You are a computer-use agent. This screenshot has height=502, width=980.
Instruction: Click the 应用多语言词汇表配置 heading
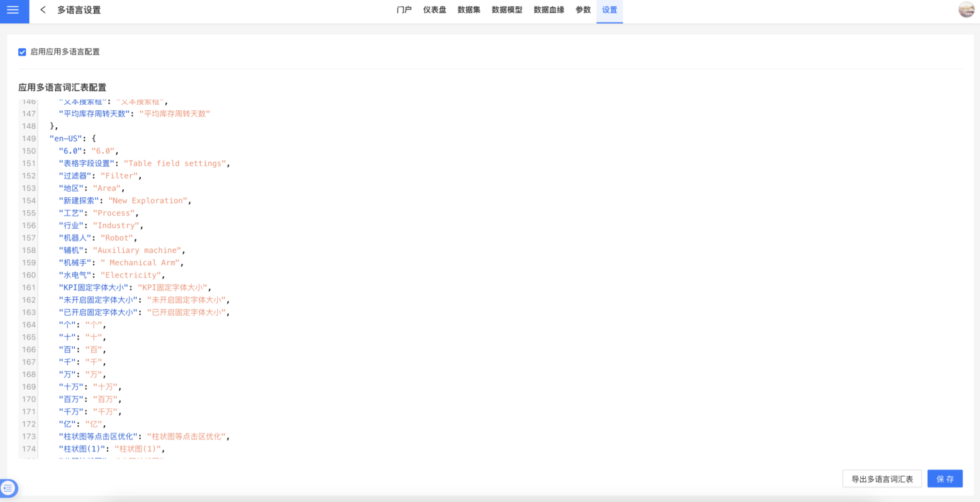[62, 88]
